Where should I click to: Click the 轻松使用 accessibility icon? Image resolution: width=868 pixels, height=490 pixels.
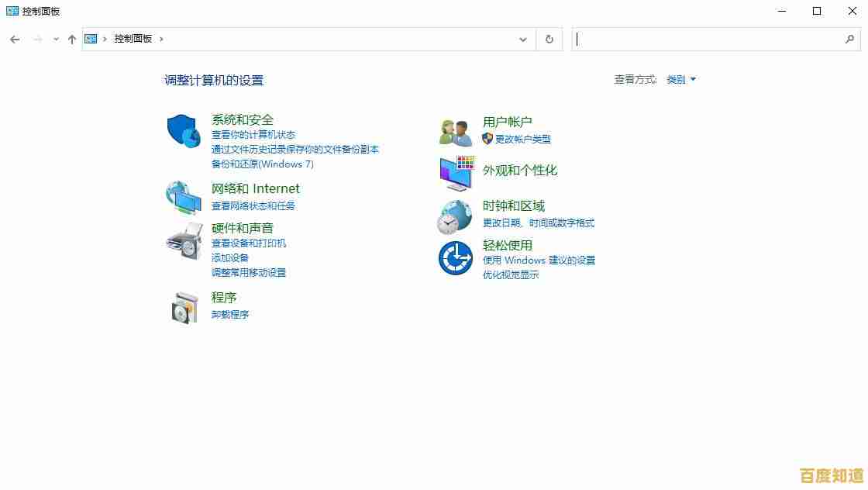point(455,257)
